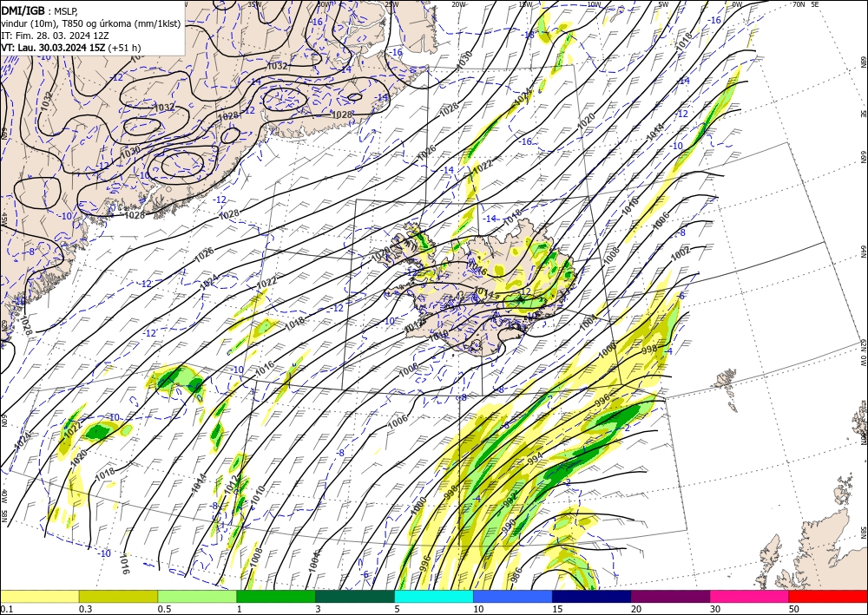This screenshot has width=868, height=615.
Task: Click the cyan 5–10 legend color swatch
Action: (434, 596)
